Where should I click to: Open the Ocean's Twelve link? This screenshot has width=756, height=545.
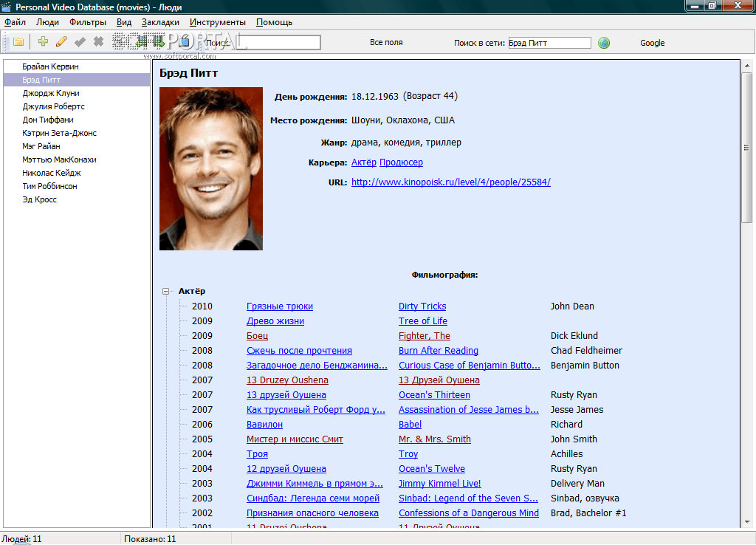pos(431,469)
